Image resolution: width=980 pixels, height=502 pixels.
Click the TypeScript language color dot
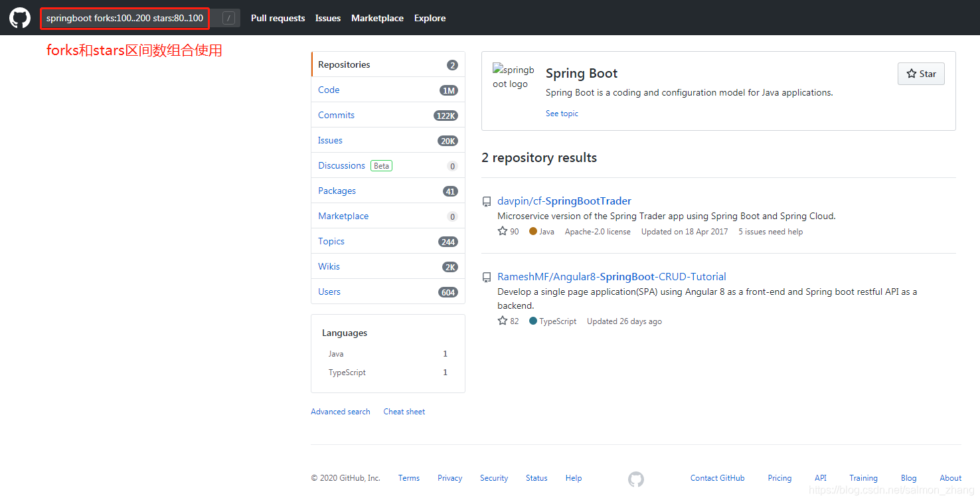click(x=533, y=321)
